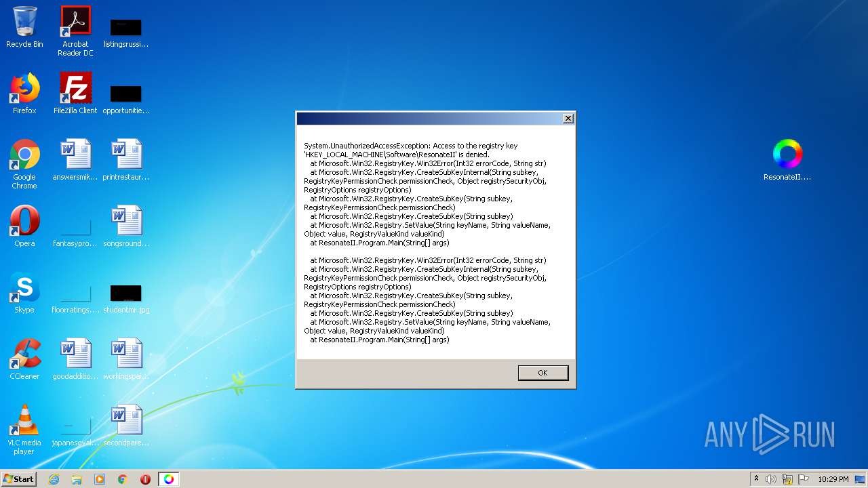868x488 pixels.
Task: Select the listingsrussi file icon
Action: pos(126,33)
